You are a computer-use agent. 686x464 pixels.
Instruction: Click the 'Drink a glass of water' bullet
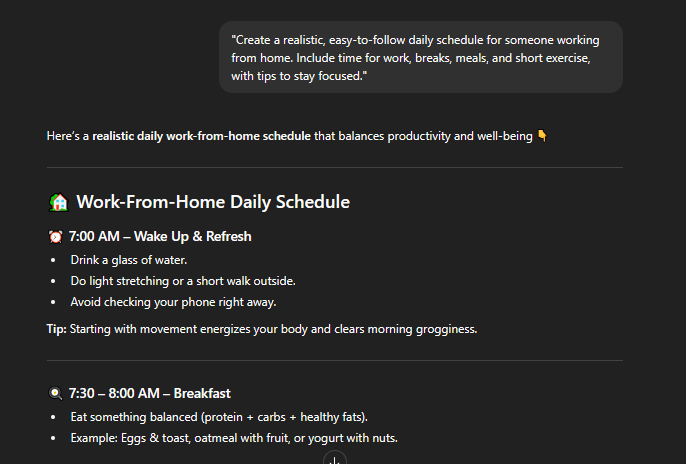[129, 260]
